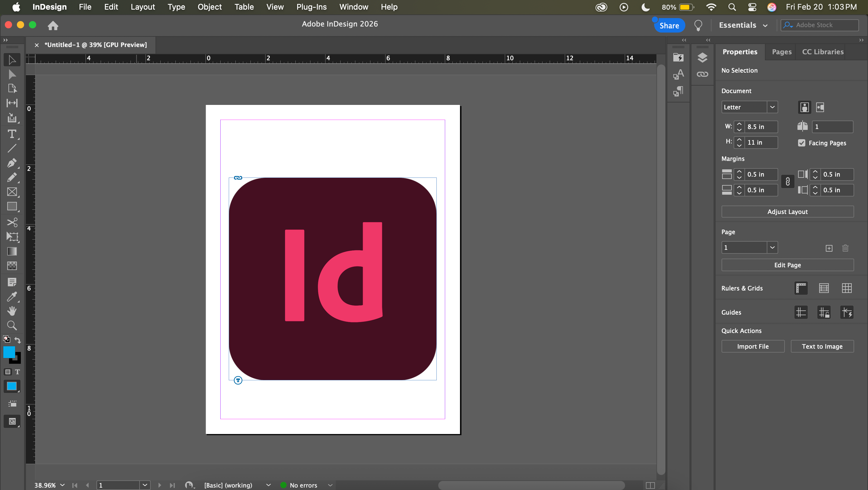Select the Type tool
Image resolution: width=868 pixels, height=490 pixels.
(12, 134)
